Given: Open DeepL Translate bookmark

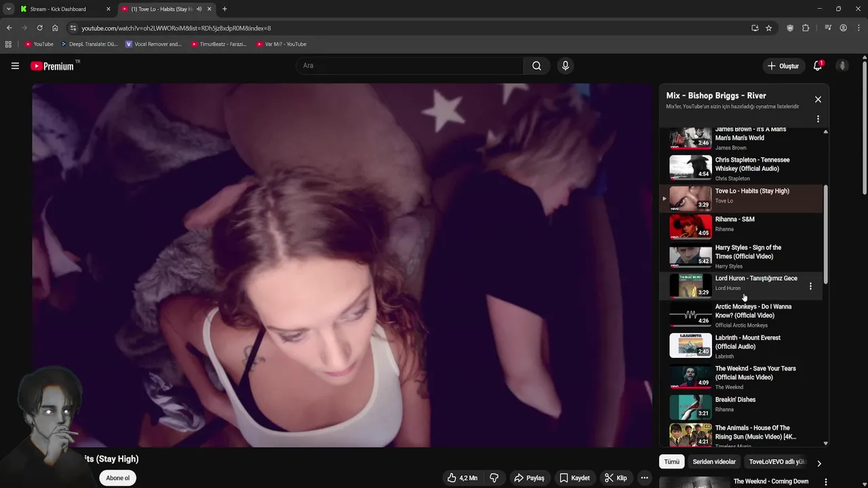Looking at the screenshot, I should (x=89, y=44).
